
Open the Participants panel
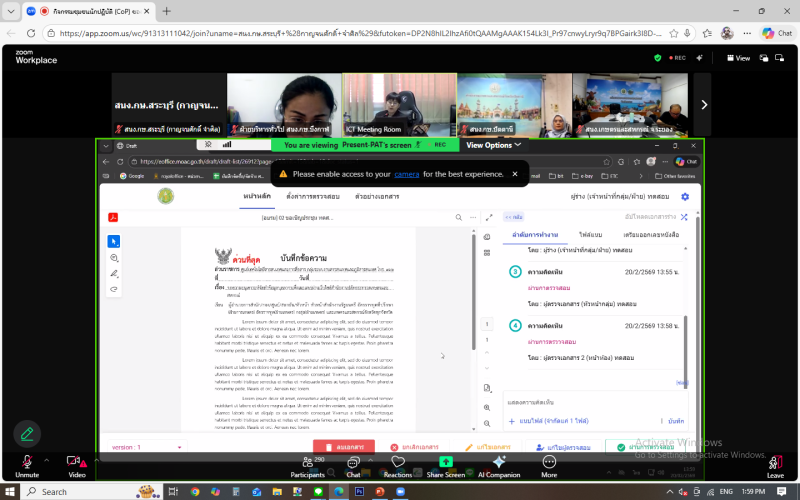pyautogui.click(x=307, y=465)
